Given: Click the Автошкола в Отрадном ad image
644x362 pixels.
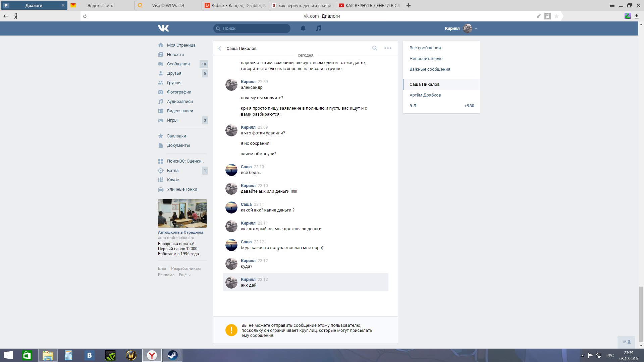Looking at the screenshot, I should pyautogui.click(x=182, y=214).
